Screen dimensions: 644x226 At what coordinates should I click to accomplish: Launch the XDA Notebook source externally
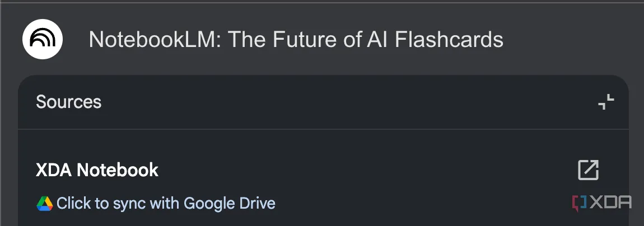point(588,170)
